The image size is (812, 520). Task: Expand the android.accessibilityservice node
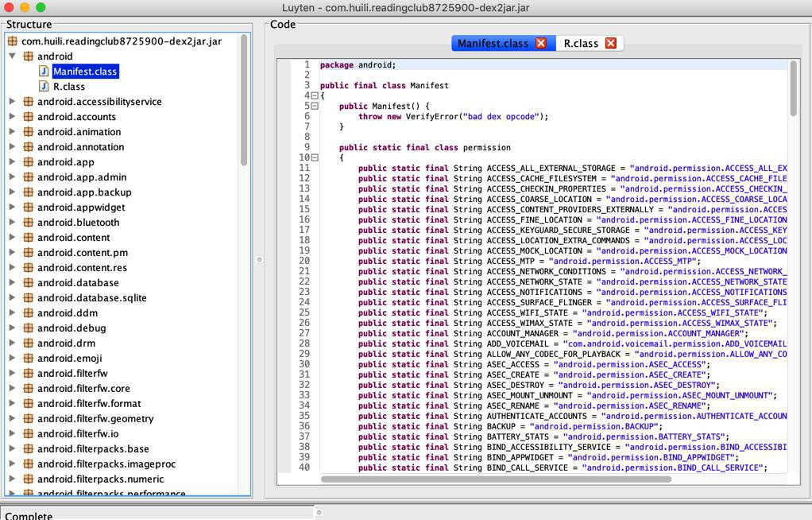pyautogui.click(x=12, y=101)
